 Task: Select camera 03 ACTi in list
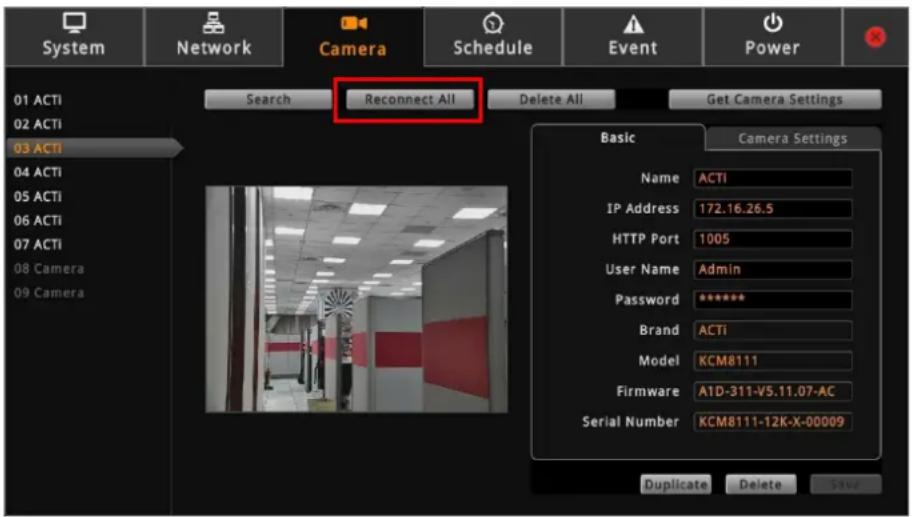click(x=93, y=148)
